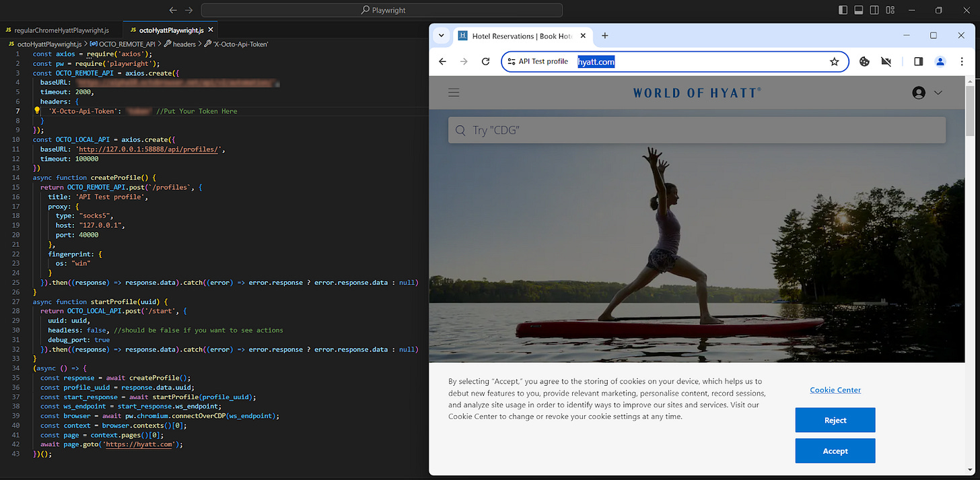Click the browser back arrow
980x480 pixels.
(x=442, y=62)
